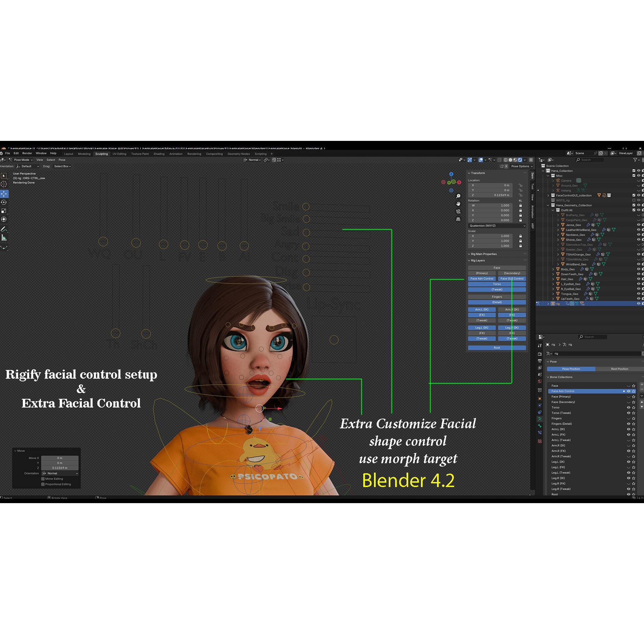Enable the Torso rig layer button

(497, 284)
